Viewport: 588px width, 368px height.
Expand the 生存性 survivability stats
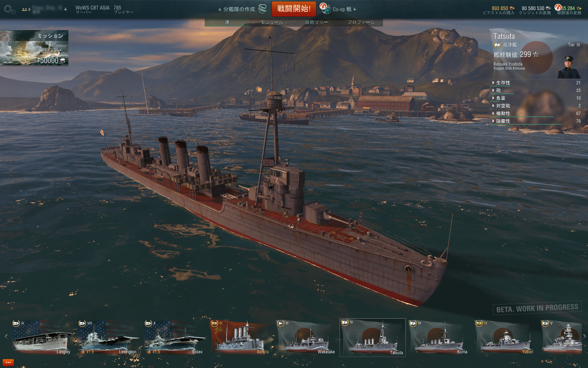(x=536, y=83)
